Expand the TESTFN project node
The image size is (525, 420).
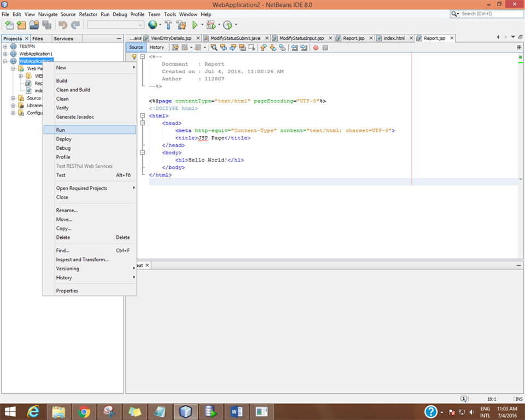pyautogui.click(x=5, y=46)
